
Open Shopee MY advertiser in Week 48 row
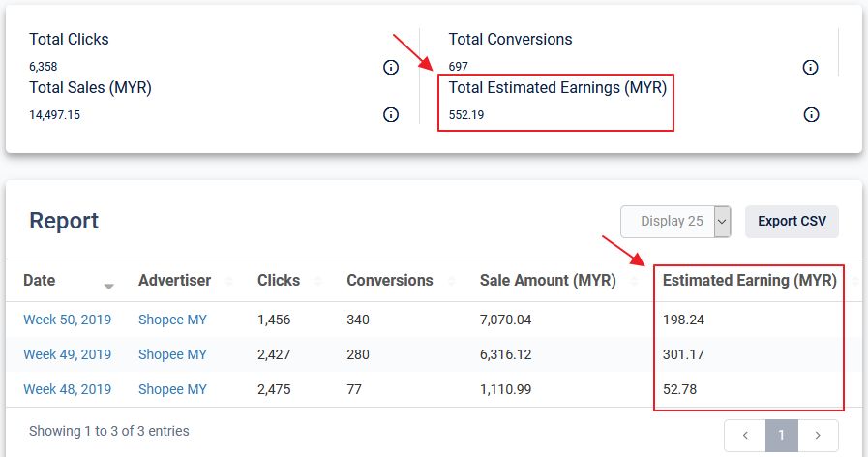pyautogui.click(x=172, y=389)
